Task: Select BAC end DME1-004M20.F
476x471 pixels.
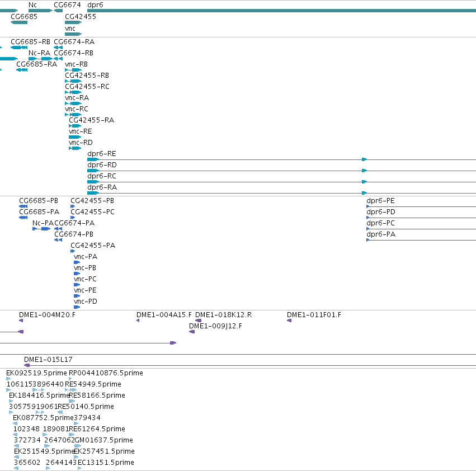Action: coord(47,315)
